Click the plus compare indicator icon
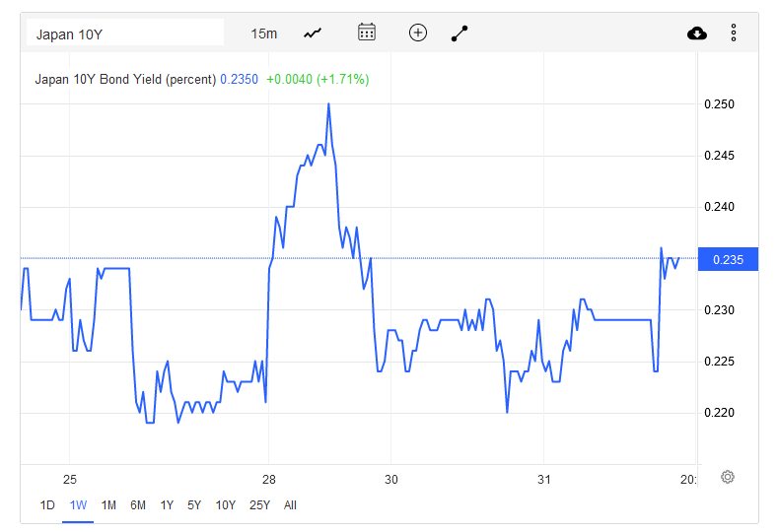 (x=418, y=33)
